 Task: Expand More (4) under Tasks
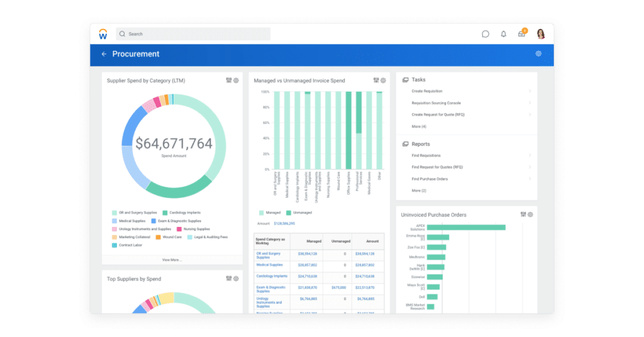[x=419, y=126]
